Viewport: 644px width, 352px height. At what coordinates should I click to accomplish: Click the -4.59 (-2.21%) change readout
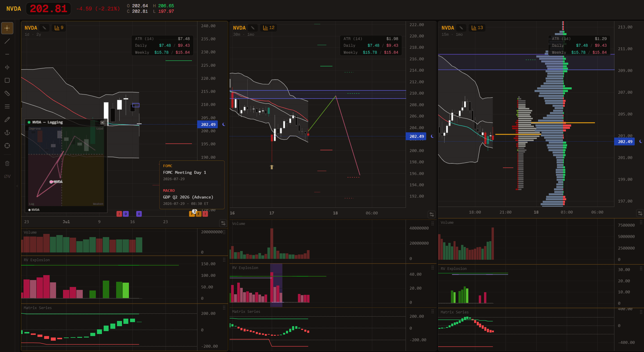[x=98, y=9]
